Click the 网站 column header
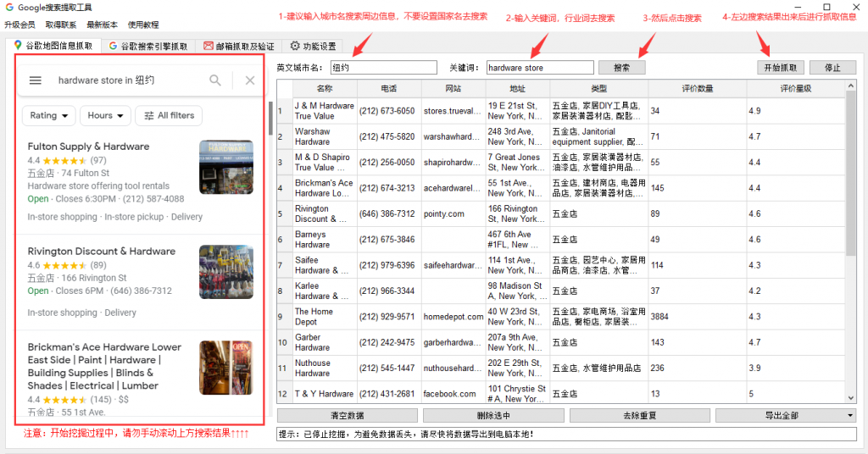 pyautogui.click(x=453, y=88)
